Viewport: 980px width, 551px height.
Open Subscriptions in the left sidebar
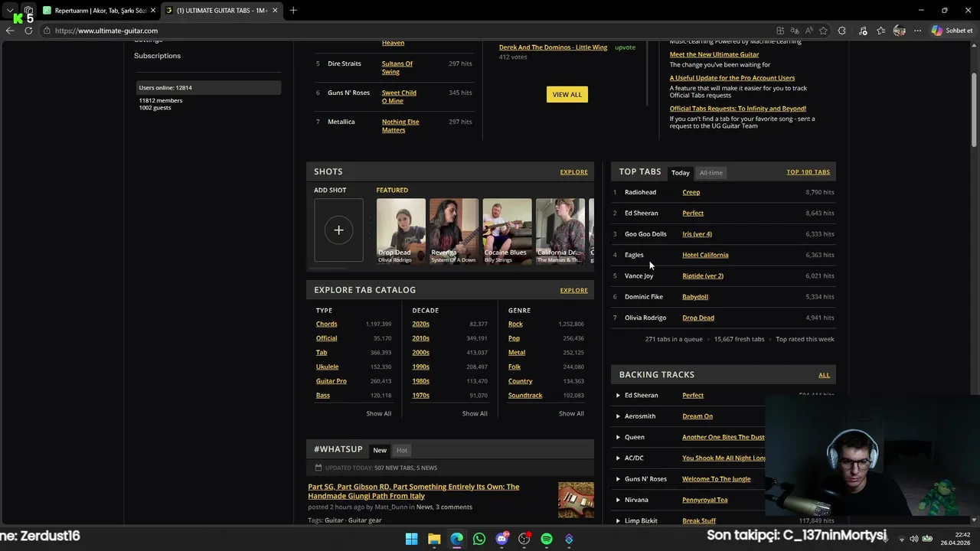[x=157, y=56]
